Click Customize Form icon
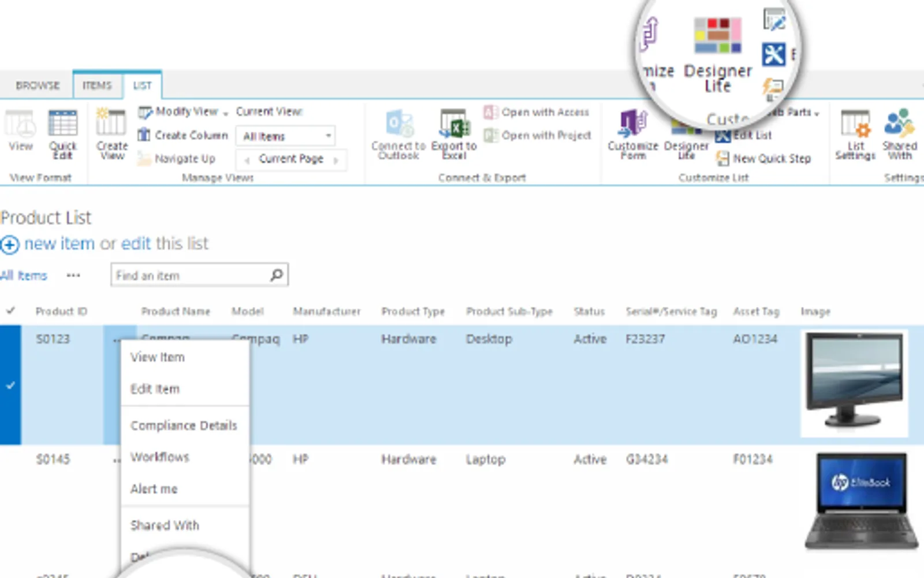The image size is (924, 578). 633,124
